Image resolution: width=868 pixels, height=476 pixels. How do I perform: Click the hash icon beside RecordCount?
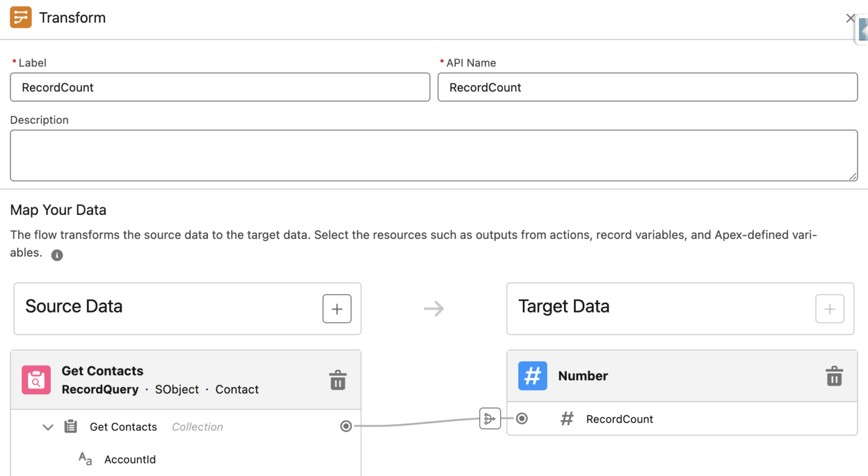click(x=567, y=419)
